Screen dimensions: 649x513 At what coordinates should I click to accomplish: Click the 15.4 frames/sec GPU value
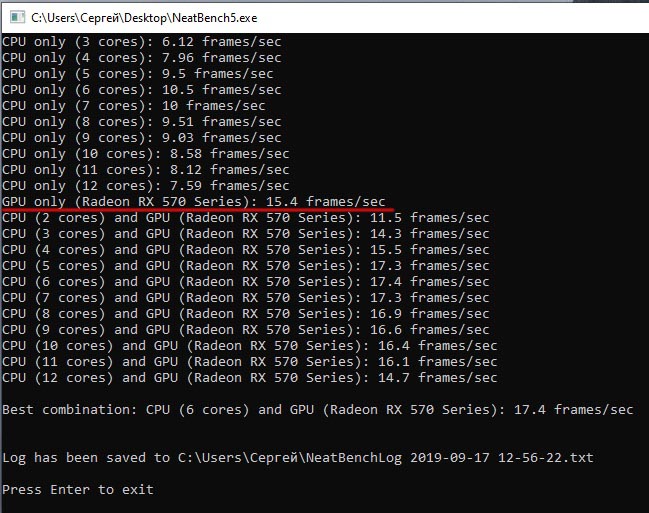[x=326, y=202]
